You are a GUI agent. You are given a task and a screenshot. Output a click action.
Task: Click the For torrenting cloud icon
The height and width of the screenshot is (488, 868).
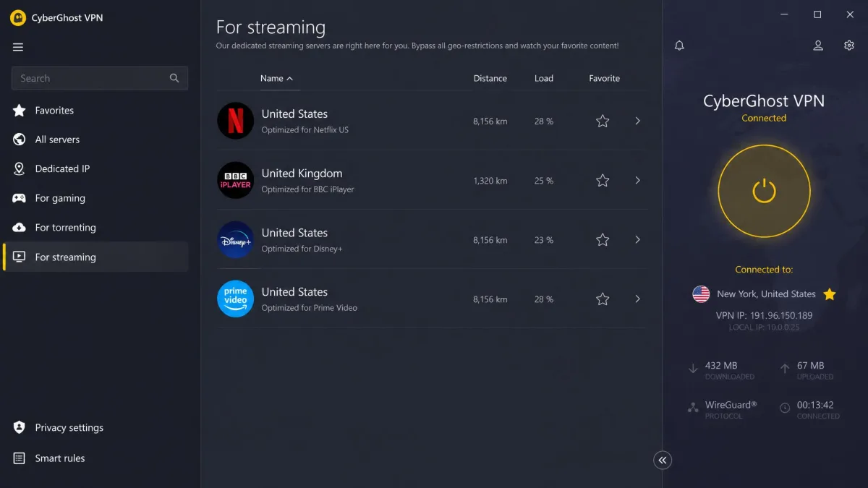[20, 227]
